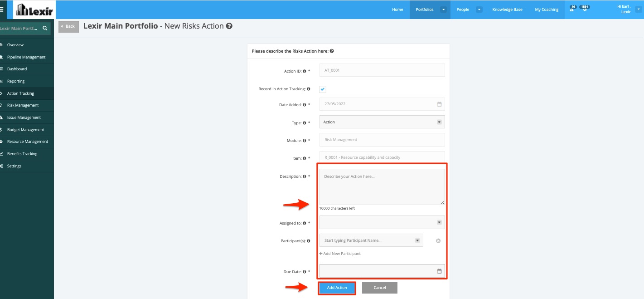Image resolution: width=644 pixels, height=299 pixels.
Task: Open the Assigned to dropdown
Action: (382, 222)
